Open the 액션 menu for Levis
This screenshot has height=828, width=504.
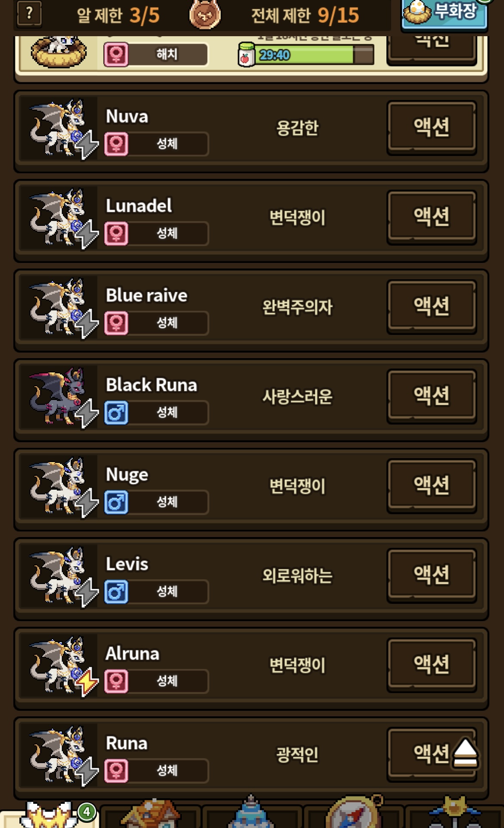coord(432,575)
